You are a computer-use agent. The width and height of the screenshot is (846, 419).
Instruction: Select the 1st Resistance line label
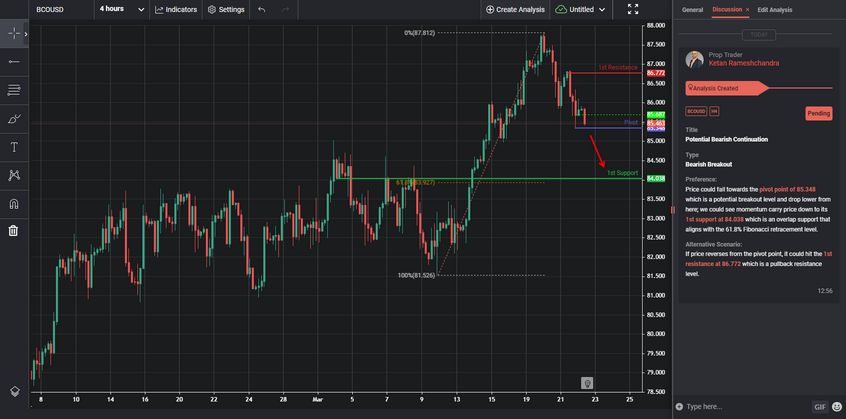pos(617,67)
